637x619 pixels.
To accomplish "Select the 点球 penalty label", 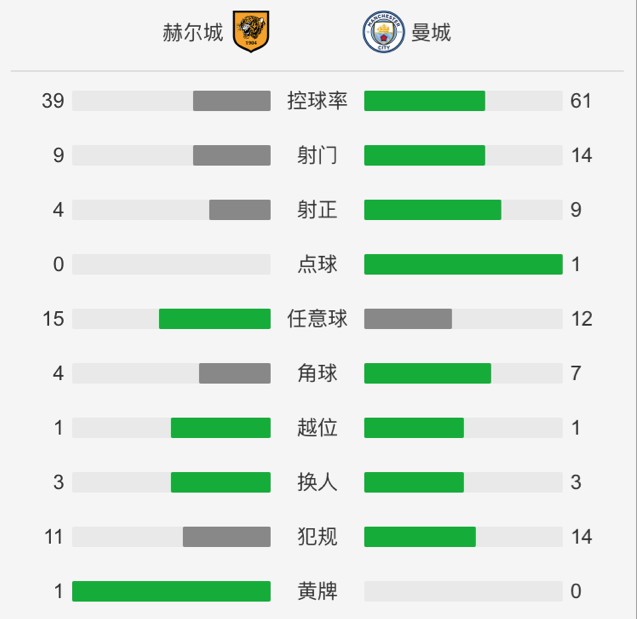I will tap(317, 264).
